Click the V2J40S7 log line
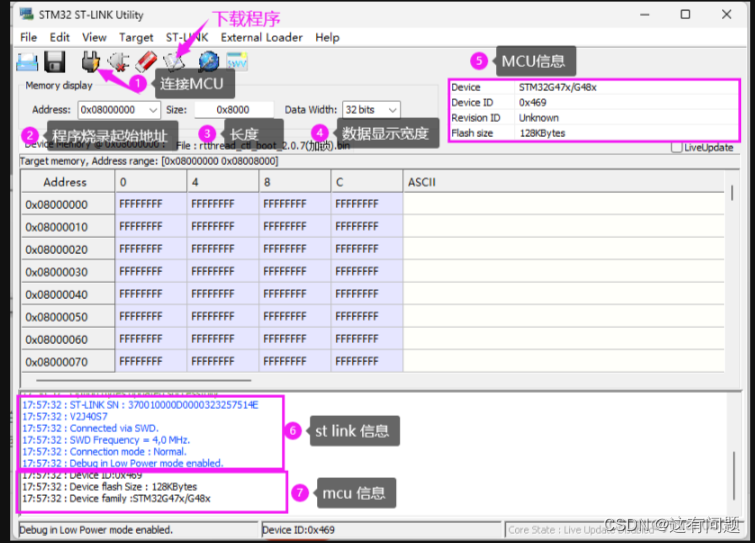This screenshot has height=543, width=755. 65,416
